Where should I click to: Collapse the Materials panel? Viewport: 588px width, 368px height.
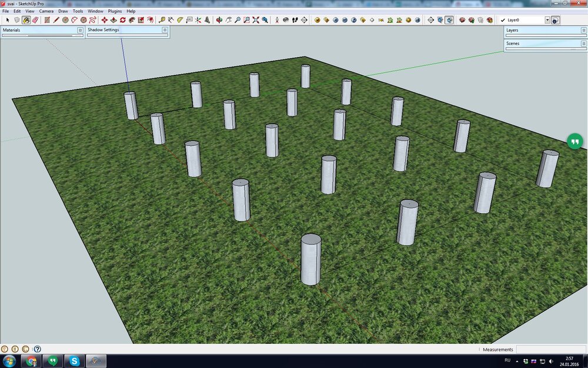[80, 29]
